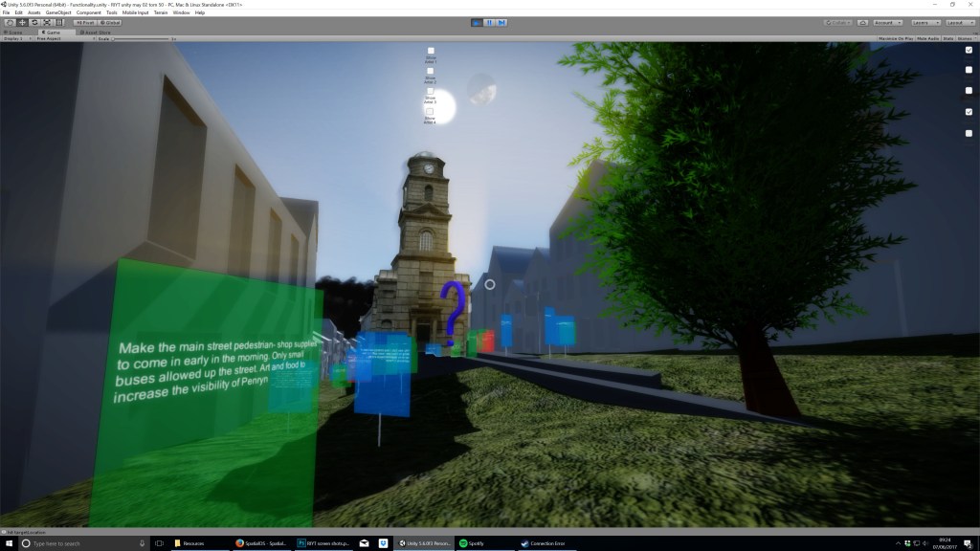Uncheck the top-right checked checkbox
Image resolution: width=980 pixels, height=551 pixels.
tap(969, 50)
